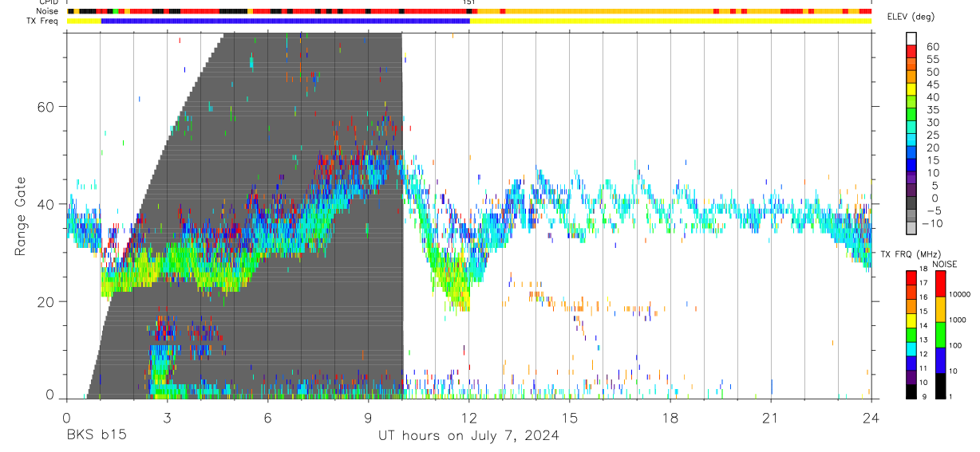
Task: Click the '3' tick label on the UT hours axis
Action: [x=167, y=419]
